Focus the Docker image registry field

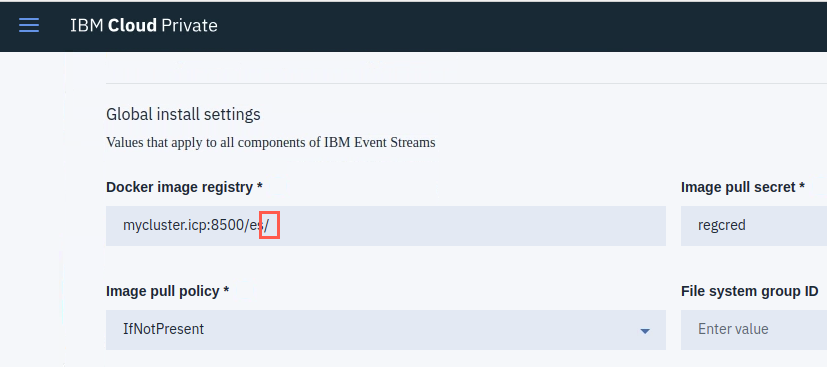(386, 226)
